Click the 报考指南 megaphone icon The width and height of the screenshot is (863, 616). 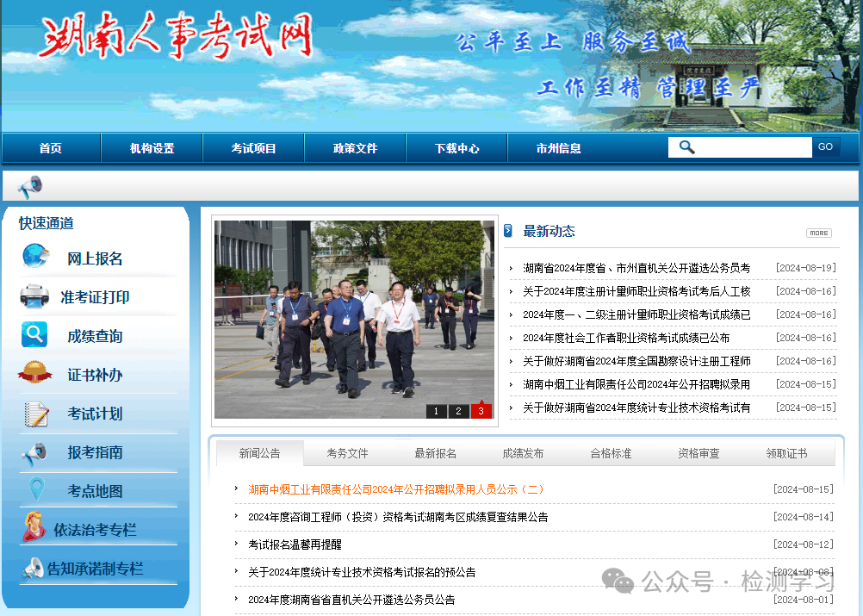(33, 453)
